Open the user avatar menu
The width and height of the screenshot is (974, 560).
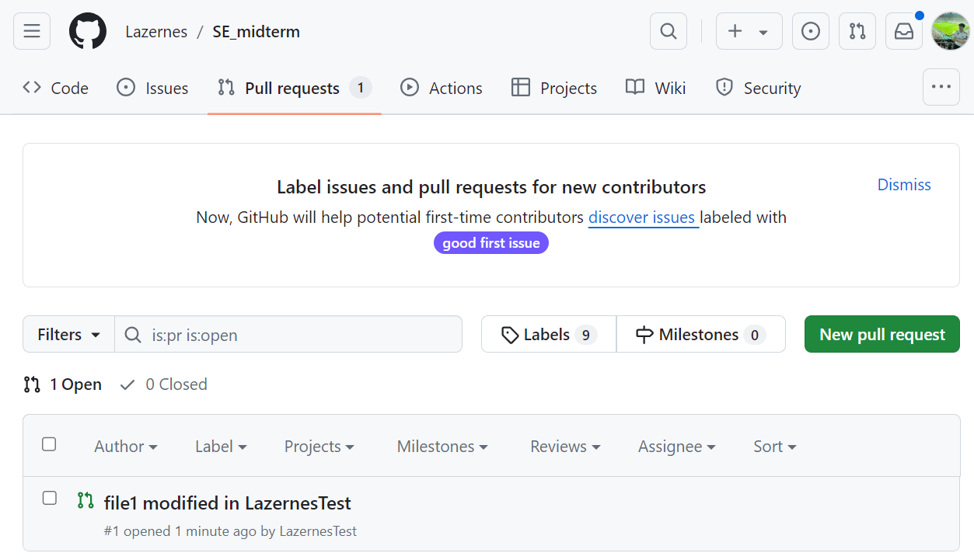click(951, 31)
